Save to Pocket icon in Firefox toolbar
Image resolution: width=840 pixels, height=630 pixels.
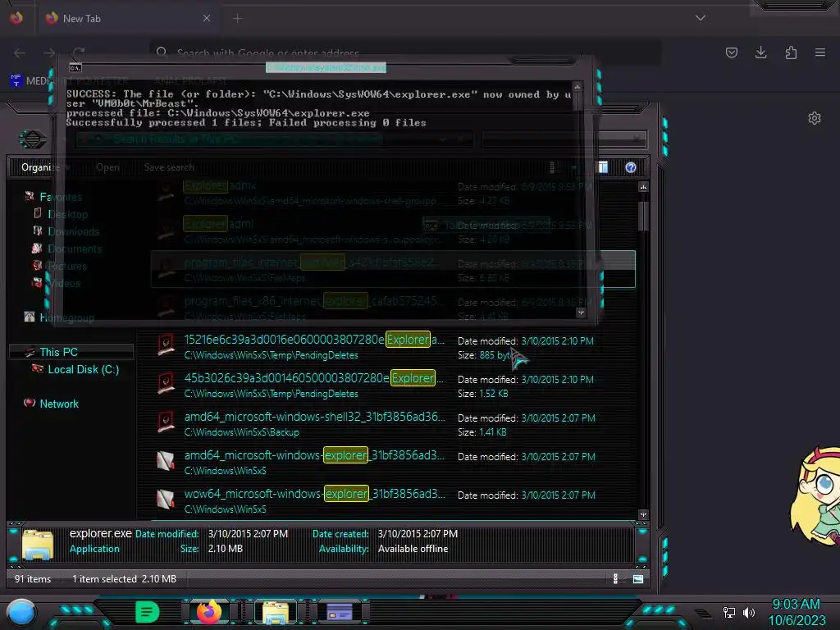click(x=731, y=52)
